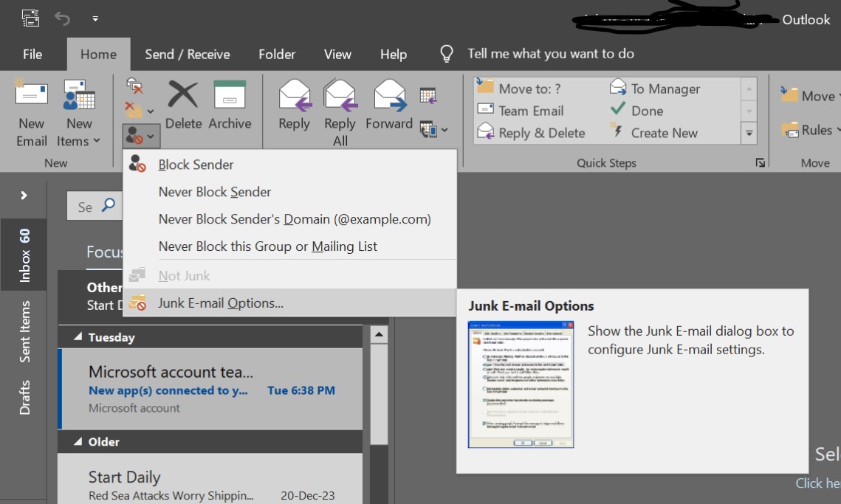Switch to the Focused inbox tab
This screenshot has width=841, height=504.
coord(105,252)
